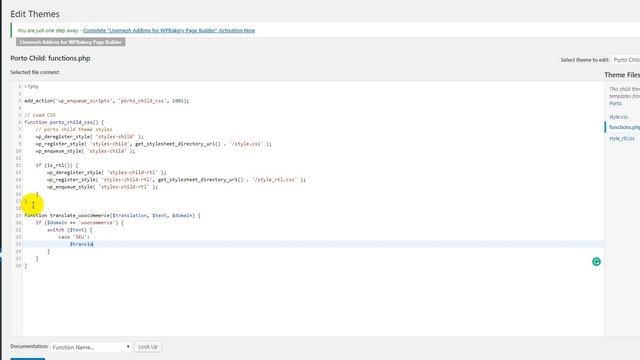
Task: Click the 'Porto Child: functions.php' heading
Action: 50,58
